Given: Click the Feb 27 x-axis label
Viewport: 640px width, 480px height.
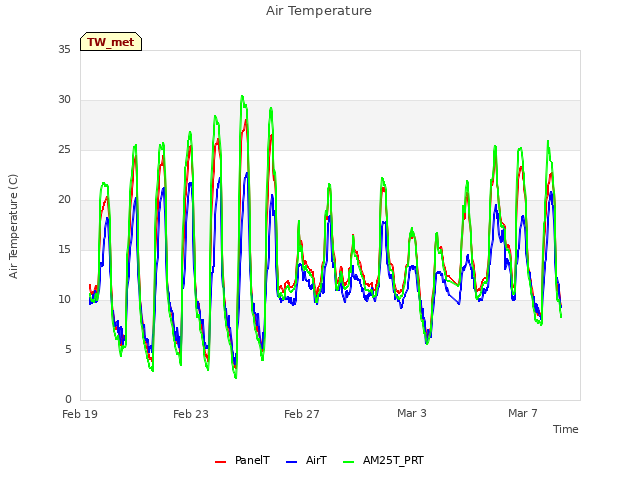Looking at the screenshot, I should tap(302, 414).
